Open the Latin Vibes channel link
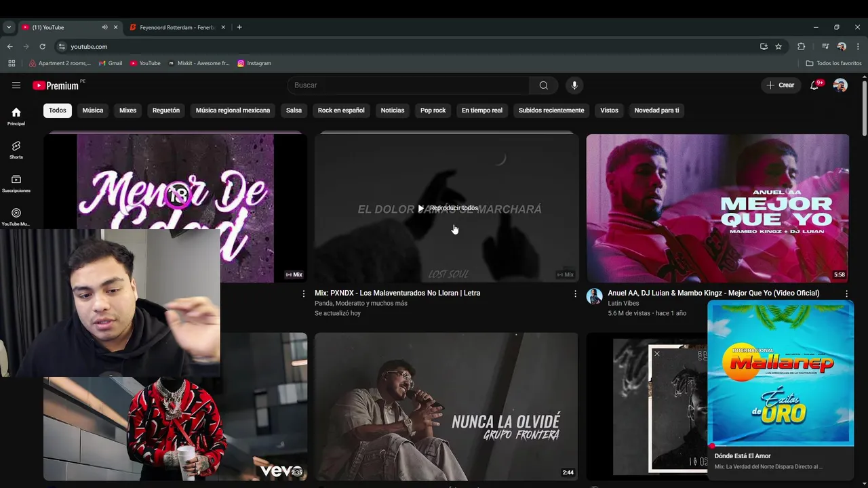Screen dimensions: 868x488 tap(623, 304)
